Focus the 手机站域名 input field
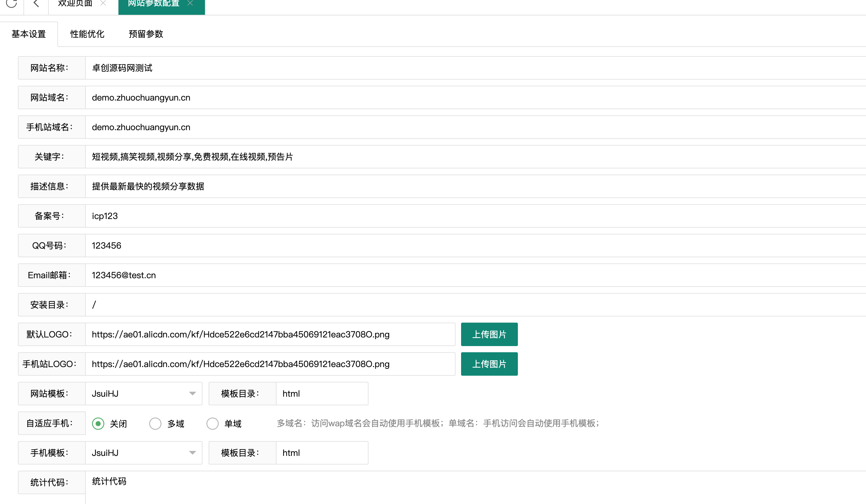Screen dimensions: 866x504 (x=476, y=127)
